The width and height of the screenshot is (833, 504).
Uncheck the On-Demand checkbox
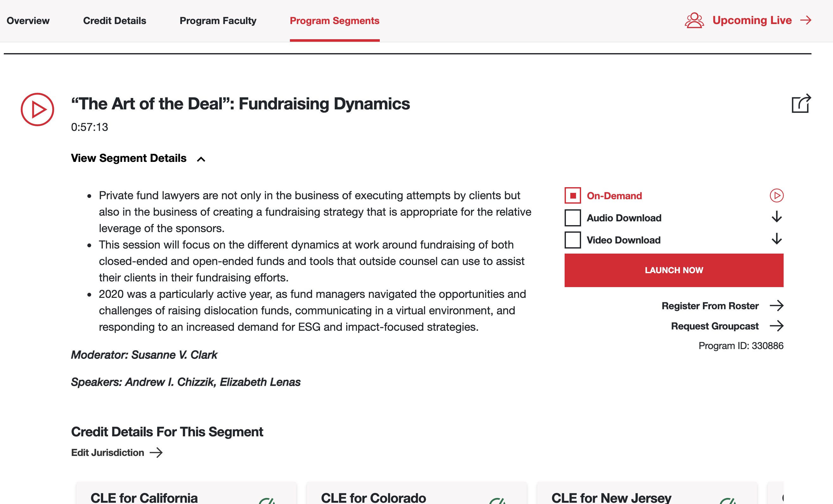tap(572, 196)
